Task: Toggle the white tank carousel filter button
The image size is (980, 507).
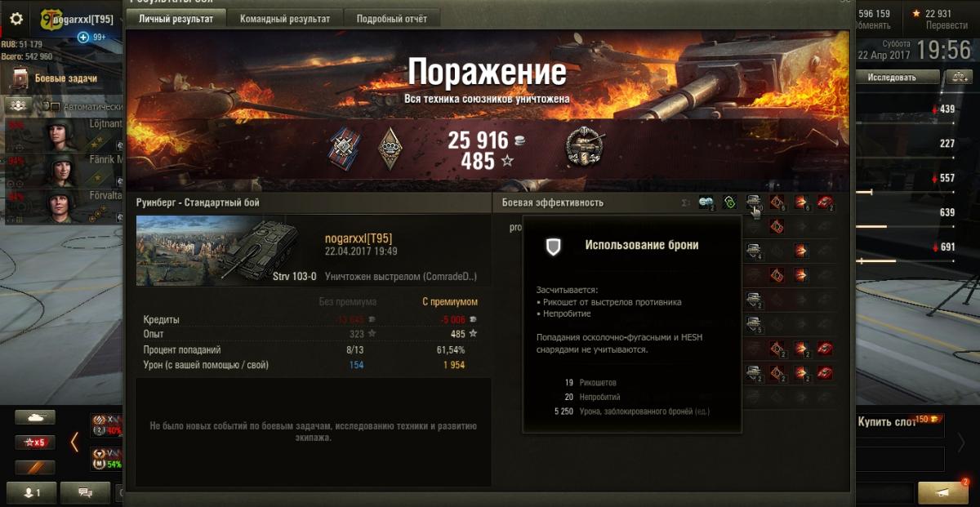Action: pos(35,417)
